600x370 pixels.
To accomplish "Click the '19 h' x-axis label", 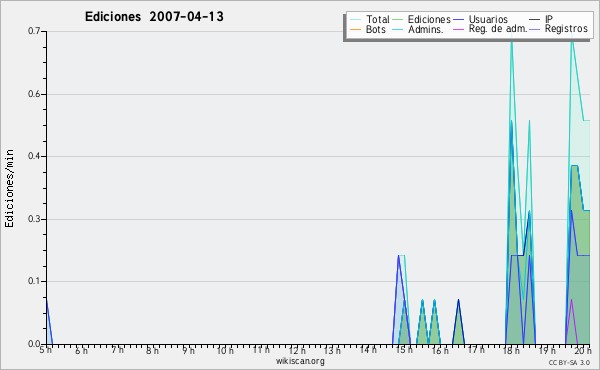I will click(x=547, y=350).
